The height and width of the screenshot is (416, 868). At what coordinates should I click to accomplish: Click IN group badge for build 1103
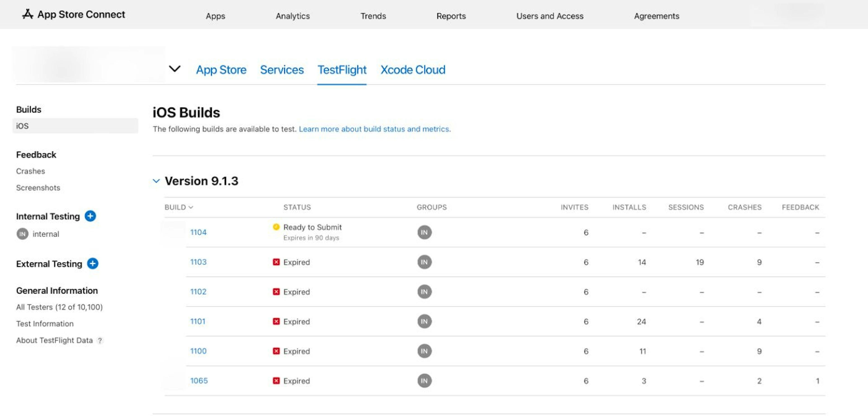pyautogui.click(x=425, y=262)
